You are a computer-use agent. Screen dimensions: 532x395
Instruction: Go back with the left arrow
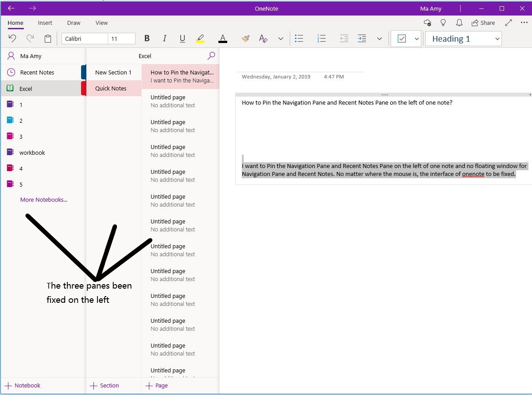tap(12, 8)
